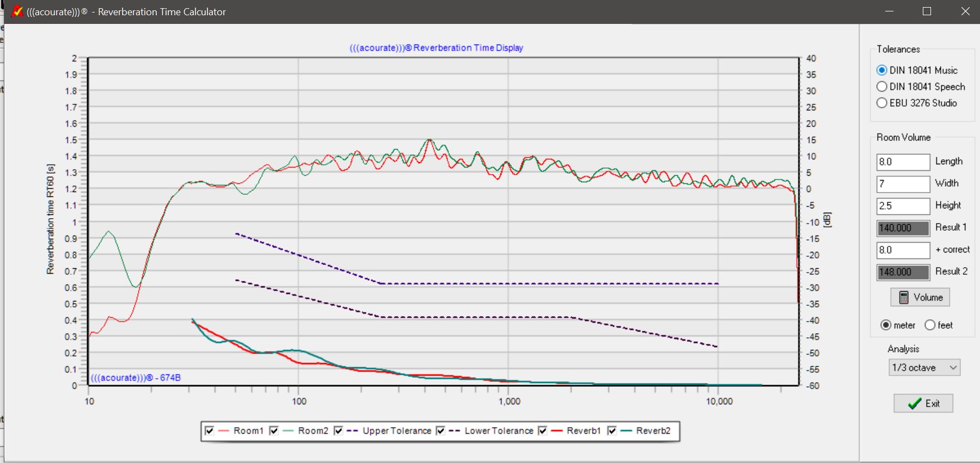Click the 1,000 frequency axis label
The height and width of the screenshot is (463, 980).
click(510, 402)
